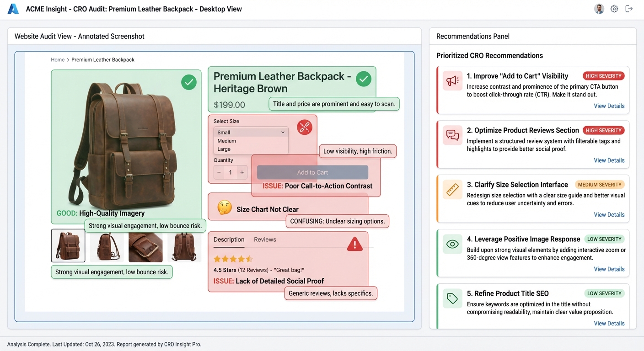Open View Details for Improve Add to Cart Visibility
This screenshot has height=351, width=644.
(x=609, y=106)
